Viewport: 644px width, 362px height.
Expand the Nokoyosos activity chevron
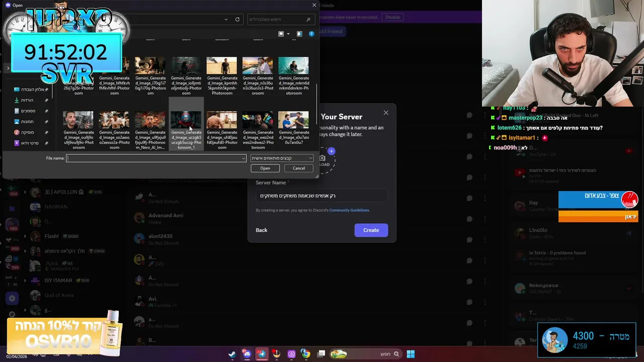[x=629, y=289]
